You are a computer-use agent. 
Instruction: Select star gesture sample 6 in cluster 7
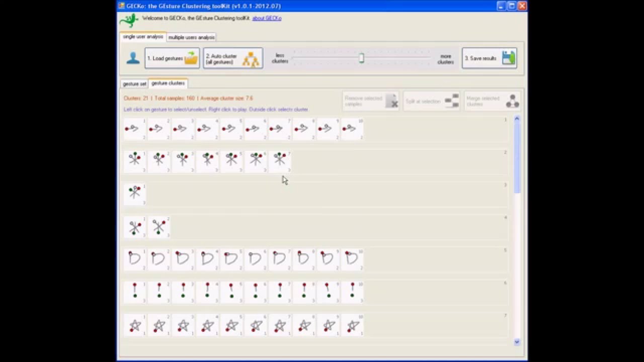[x=255, y=325]
